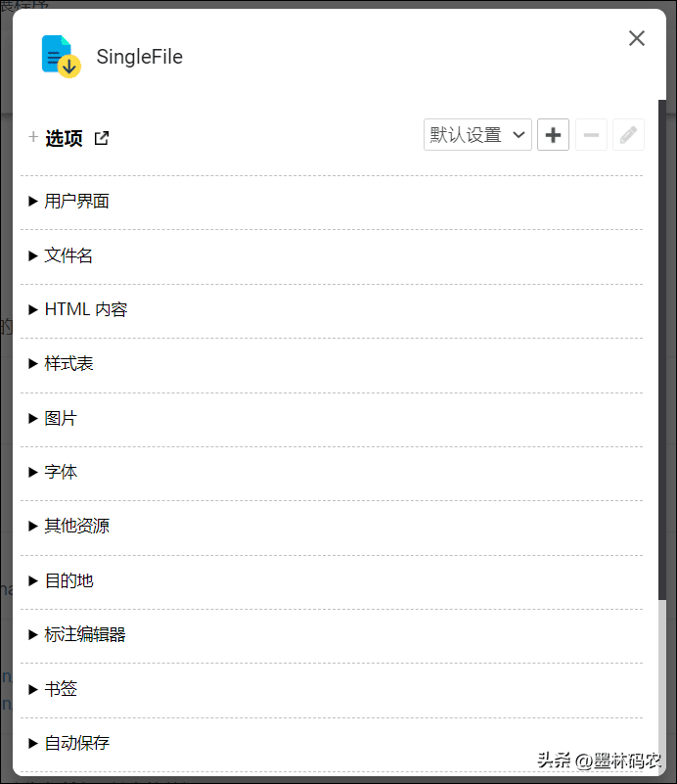Open options in external window icon
Screen dimensions: 677x784
click(x=102, y=138)
